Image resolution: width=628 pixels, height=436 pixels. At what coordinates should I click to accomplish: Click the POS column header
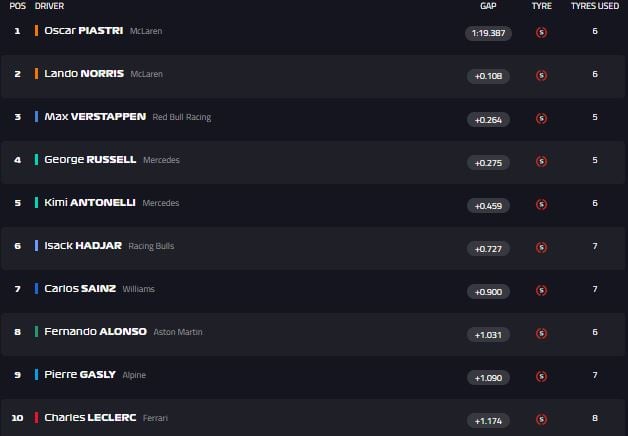[x=16, y=6]
